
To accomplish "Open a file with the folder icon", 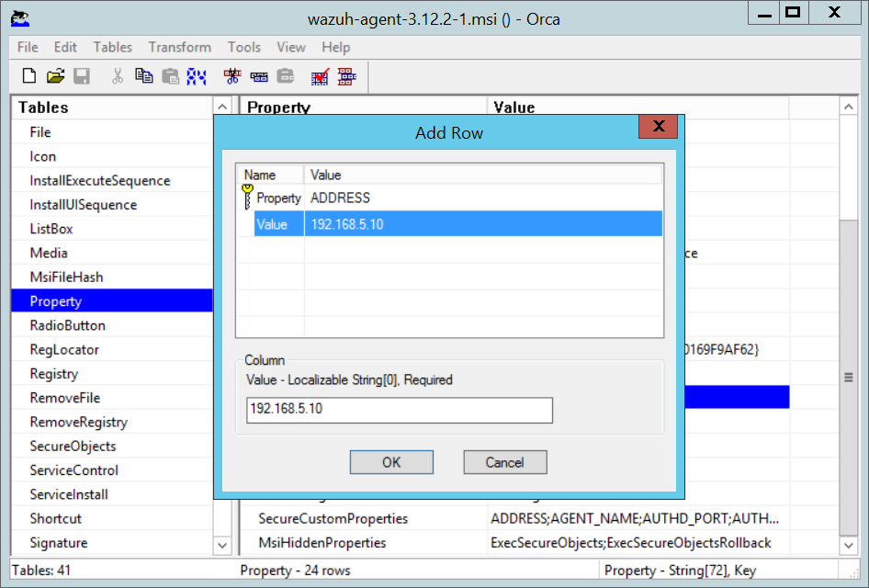I will [55, 76].
